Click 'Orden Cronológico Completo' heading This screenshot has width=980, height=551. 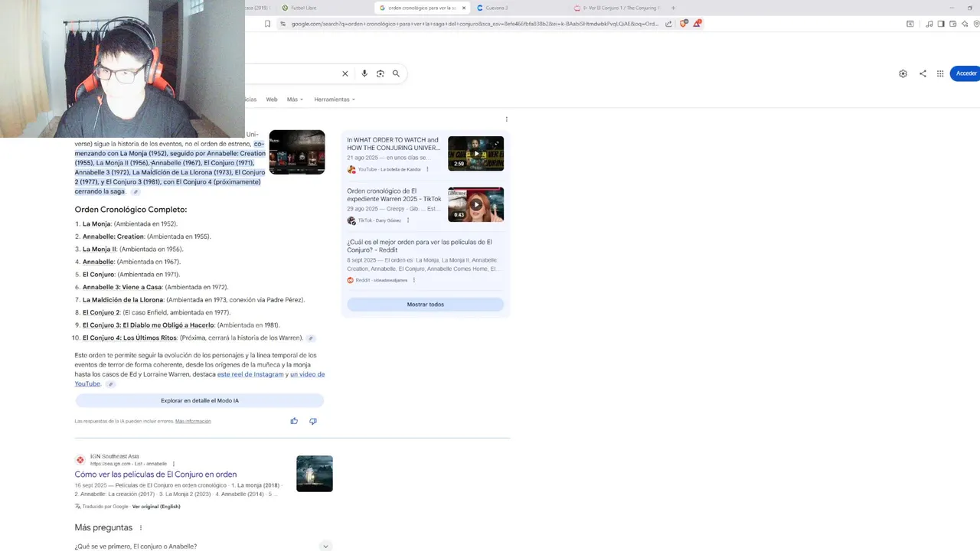[131, 210]
